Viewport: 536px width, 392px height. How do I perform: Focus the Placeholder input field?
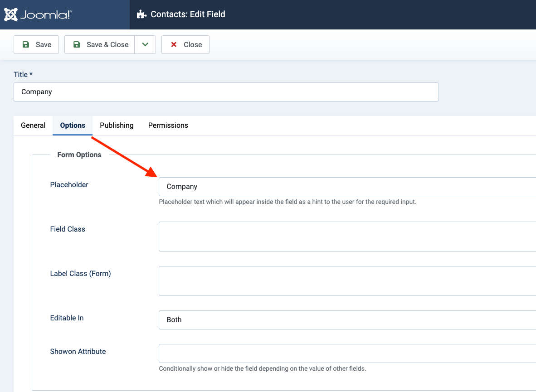pyautogui.click(x=347, y=187)
